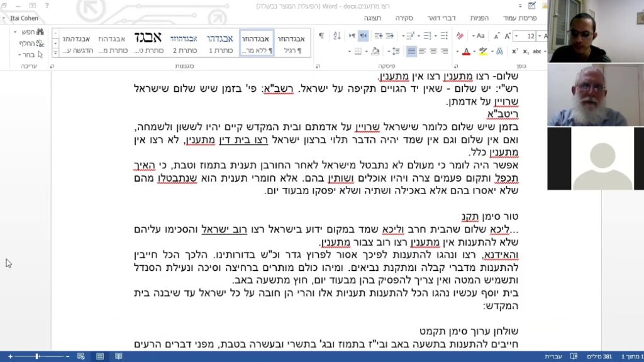Click the line spacing icon
This screenshot has height=362, width=644.
(396, 52)
